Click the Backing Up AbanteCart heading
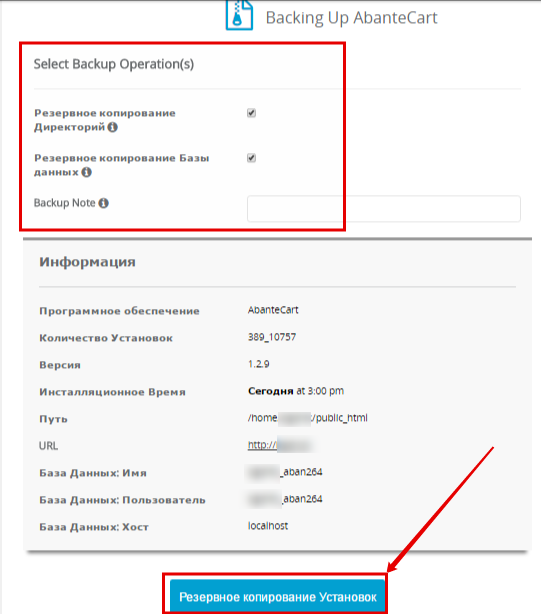The image size is (541, 614). [x=351, y=18]
